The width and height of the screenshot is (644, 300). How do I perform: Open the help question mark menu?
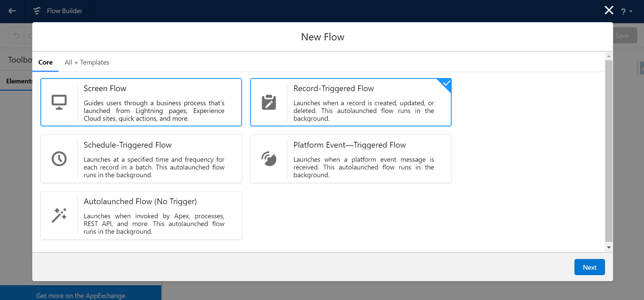click(x=627, y=11)
